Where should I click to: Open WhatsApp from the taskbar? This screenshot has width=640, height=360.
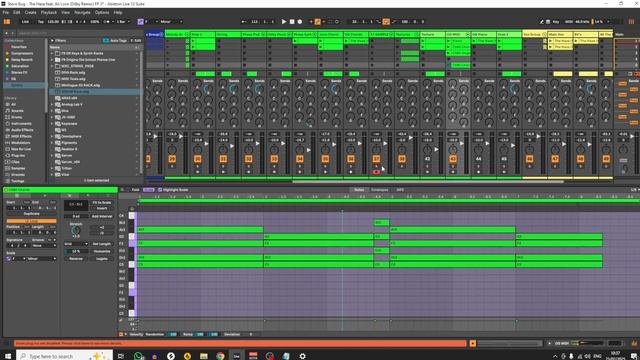coord(138,356)
